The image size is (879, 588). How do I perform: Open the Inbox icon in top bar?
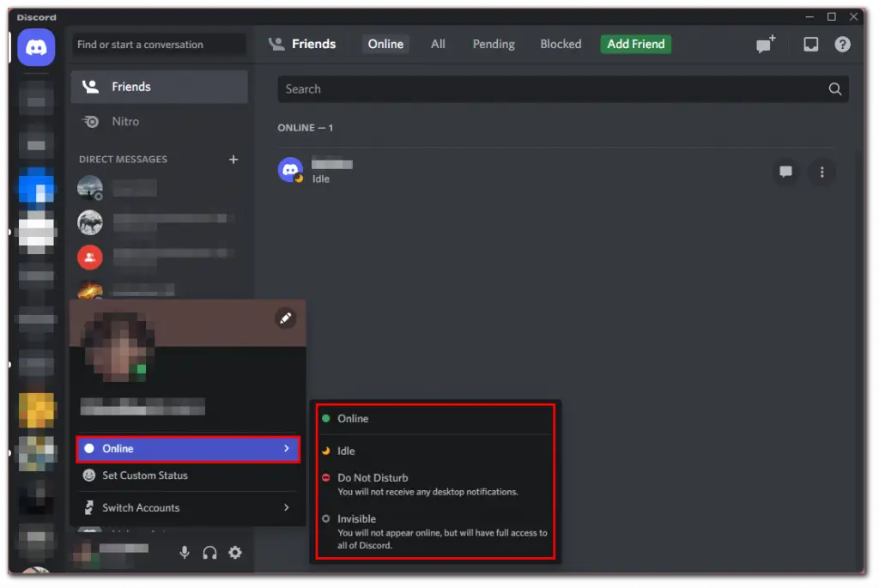(x=810, y=43)
